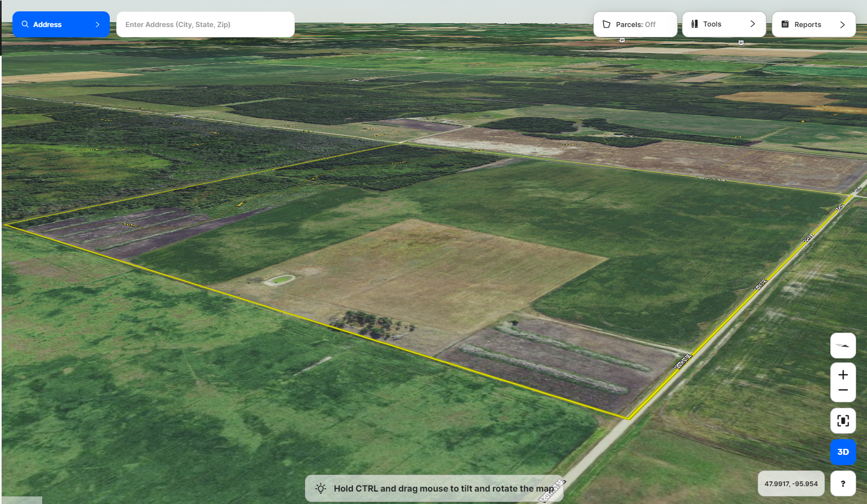
Task: Click the coordinates readout 47.9917, -95.954
Action: click(791, 483)
